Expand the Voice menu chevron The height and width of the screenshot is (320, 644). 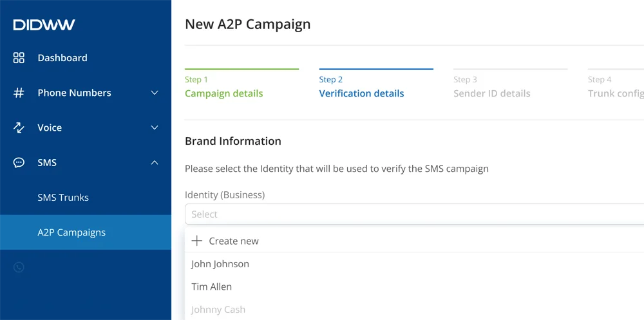[155, 127]
